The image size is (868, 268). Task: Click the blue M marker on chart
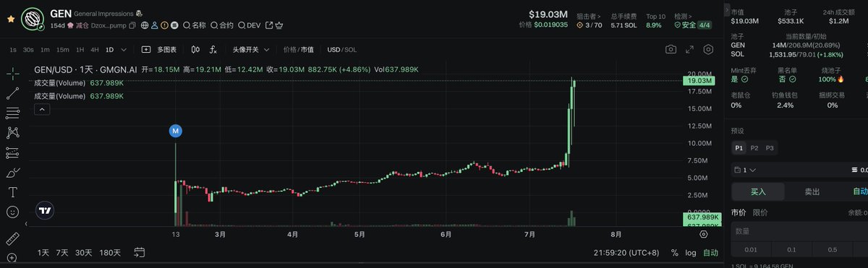[x=175, y=131]
